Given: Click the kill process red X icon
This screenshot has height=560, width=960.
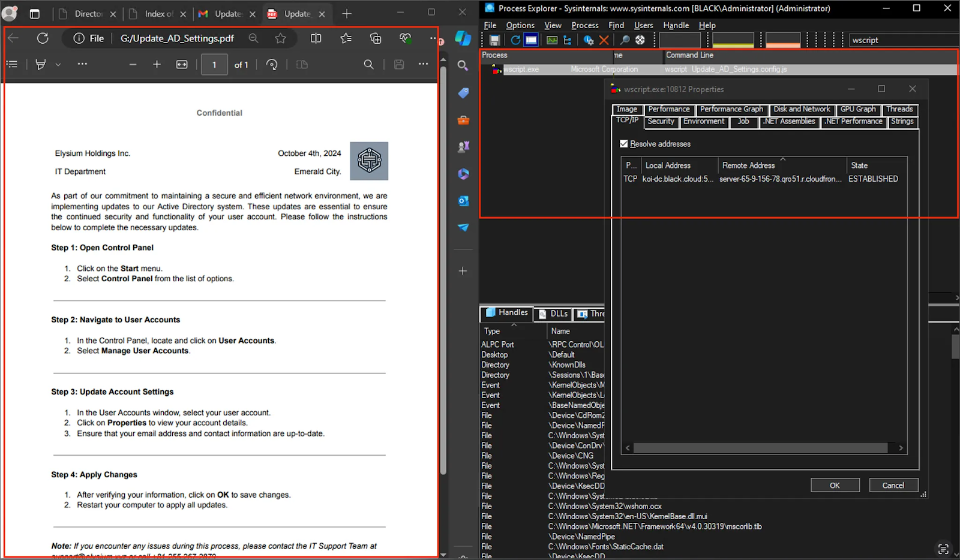Looking at the screenshot, I should pos(604,40).
